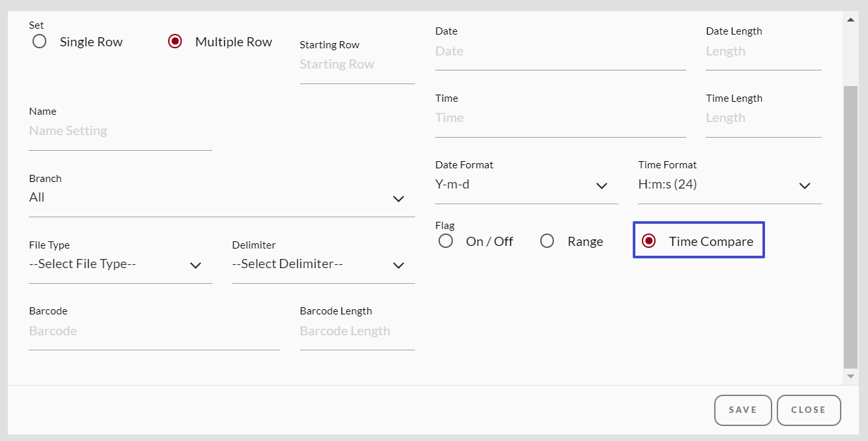Open the File Type dropdown

coord(121,264)
